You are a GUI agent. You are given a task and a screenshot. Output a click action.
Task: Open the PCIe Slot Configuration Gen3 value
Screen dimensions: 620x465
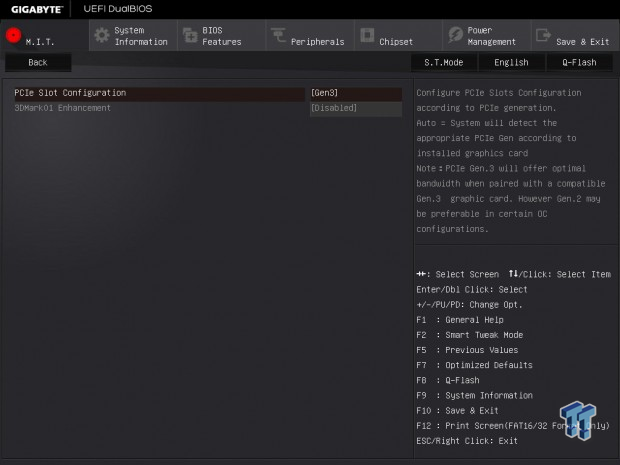356,93
